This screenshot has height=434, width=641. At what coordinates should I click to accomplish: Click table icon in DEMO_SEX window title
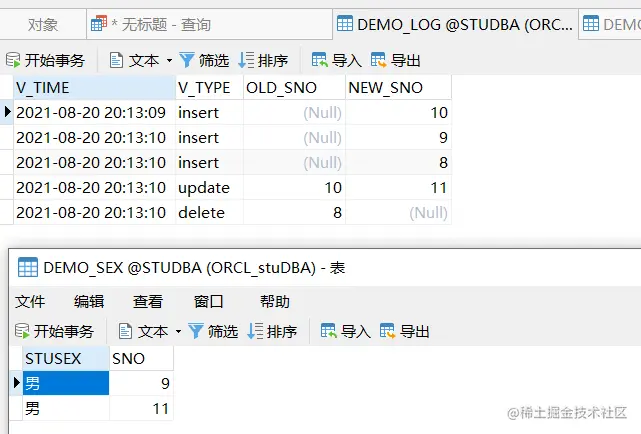click(28, 267)
